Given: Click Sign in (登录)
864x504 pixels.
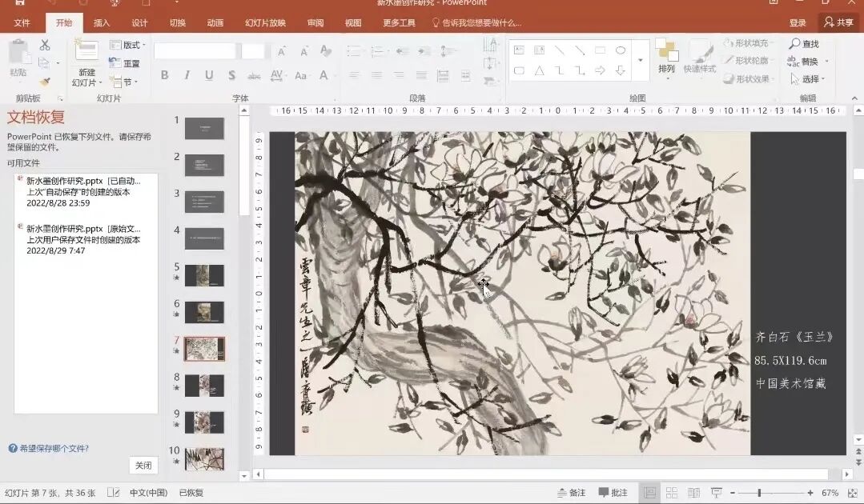Looking at the screenshot, I should [x=798, y=22].
